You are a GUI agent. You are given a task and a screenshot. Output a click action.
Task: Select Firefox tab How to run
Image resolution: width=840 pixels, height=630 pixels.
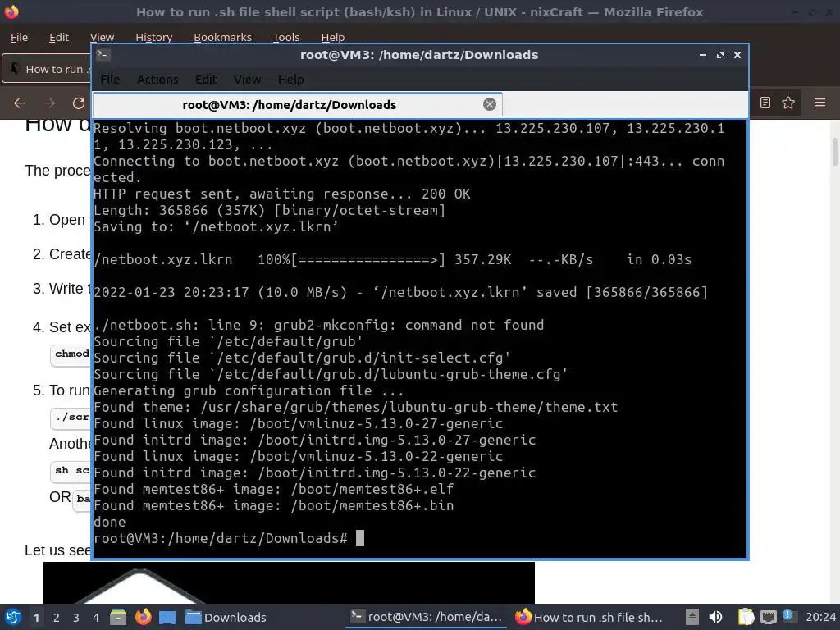[x=47, y=69]
